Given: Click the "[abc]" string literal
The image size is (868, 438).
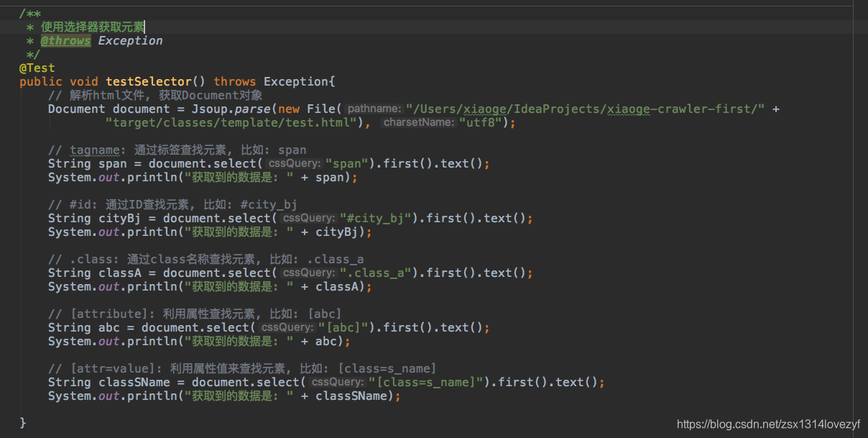Looking at the screenshot, I should [x=343, y=327].
